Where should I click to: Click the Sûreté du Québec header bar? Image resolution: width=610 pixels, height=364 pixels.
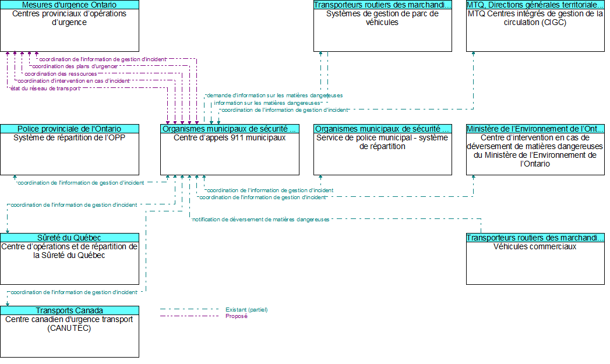[69, 238]
